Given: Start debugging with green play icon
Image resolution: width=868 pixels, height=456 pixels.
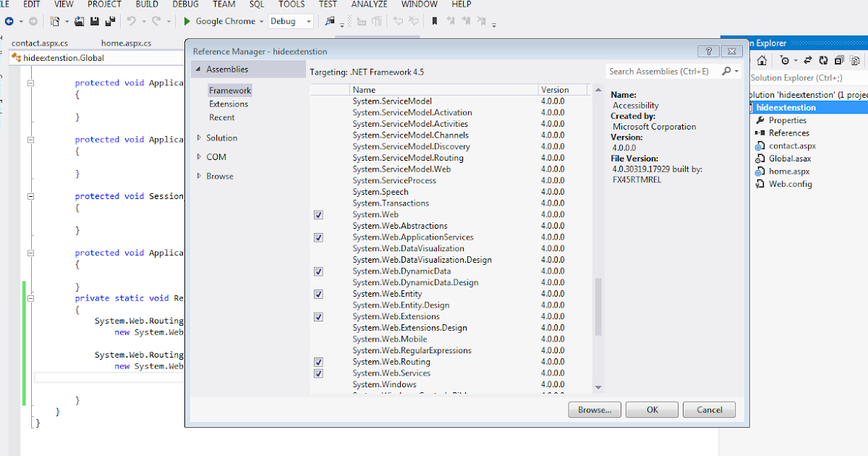Looking at the screenshot, I should click(187, 22).
